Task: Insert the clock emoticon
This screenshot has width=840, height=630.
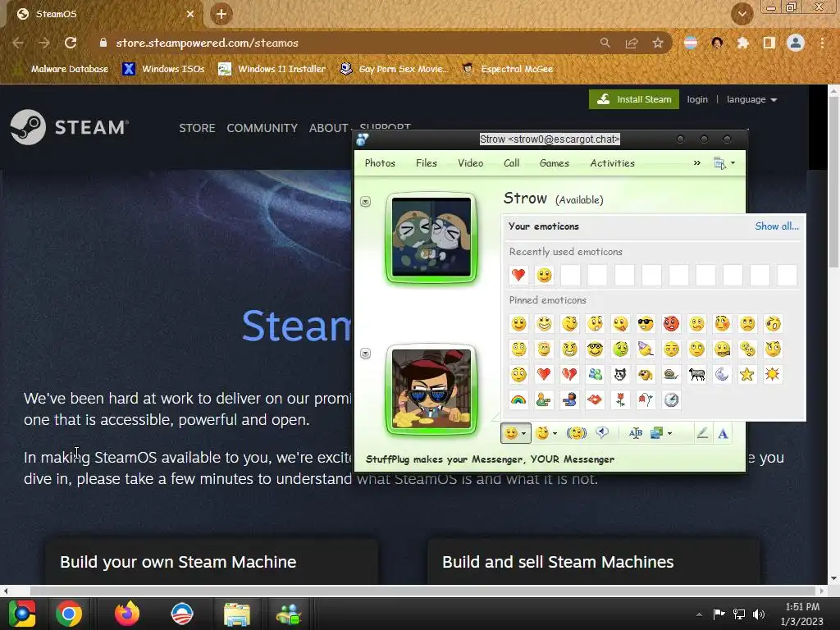Action: (x=671, y=400)
